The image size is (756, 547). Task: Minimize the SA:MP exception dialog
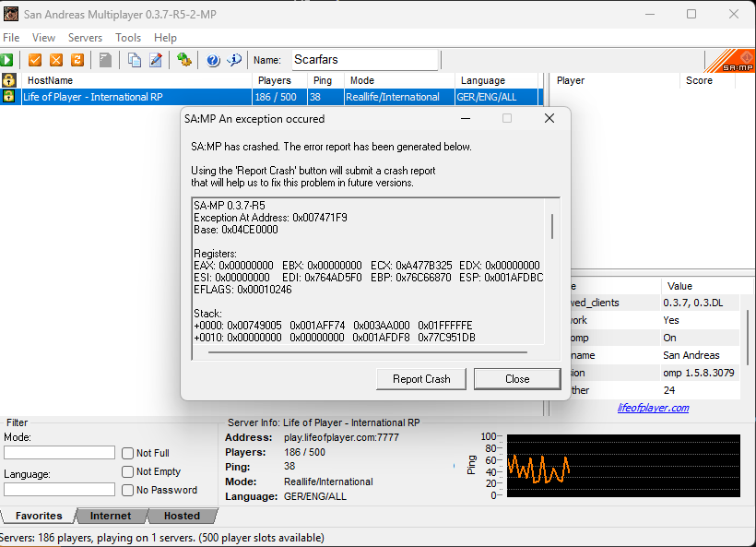[x=466, y=118]
